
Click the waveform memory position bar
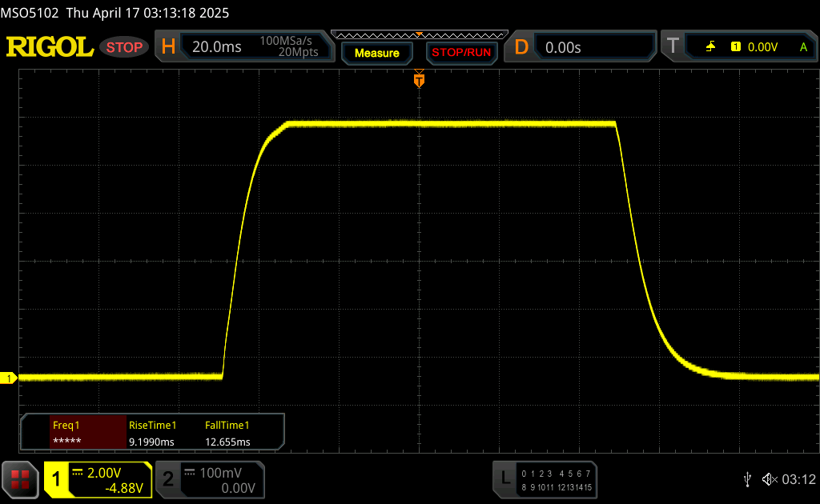click(420, 35)
